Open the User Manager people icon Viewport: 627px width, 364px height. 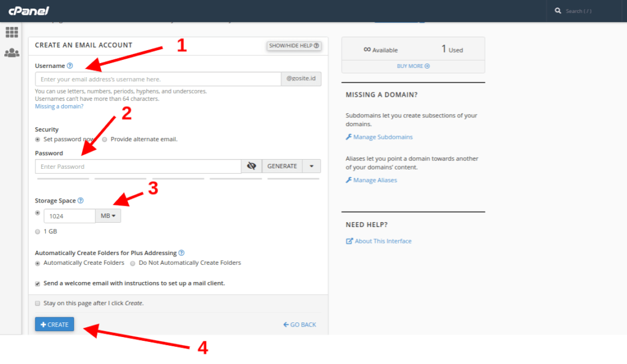tap(12, 53)
